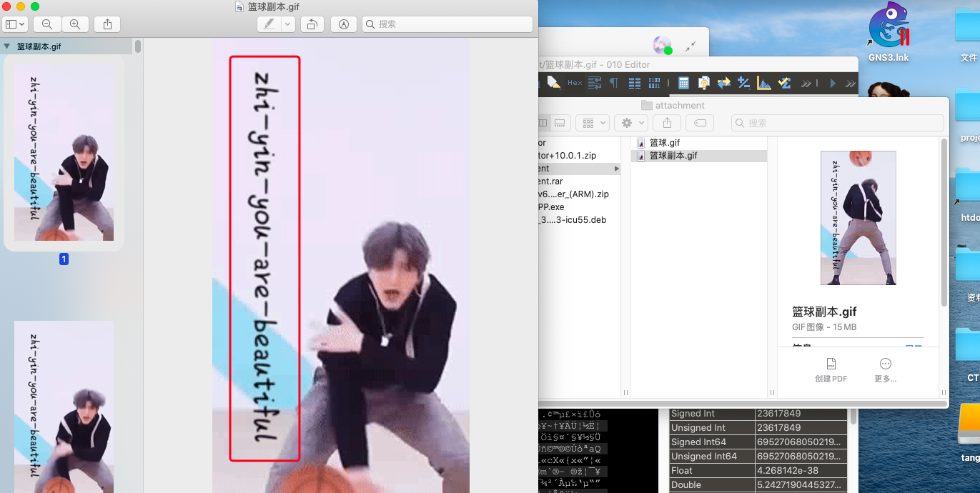
Task: Expand the highlight color dropdown arrow
Action: (x=288, y=24)
